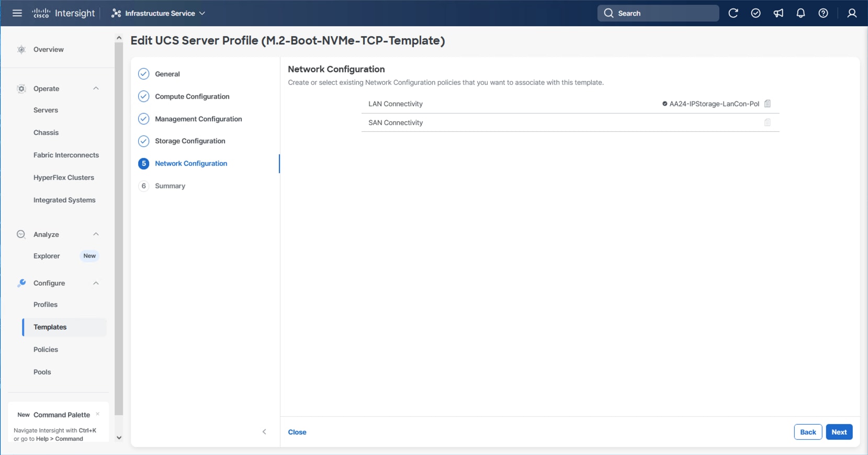The image size is (868, 455).
Task: Open the user profile icon
Action: [852, 13]
